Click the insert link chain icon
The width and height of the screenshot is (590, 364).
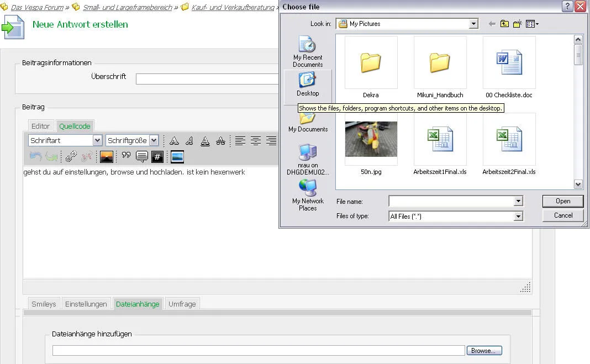pos(71,157)
